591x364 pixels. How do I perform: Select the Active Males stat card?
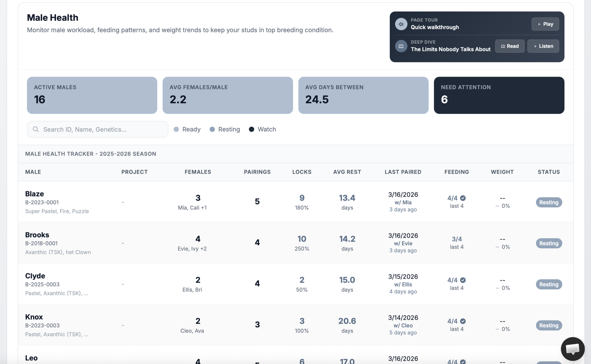[92, 95]
